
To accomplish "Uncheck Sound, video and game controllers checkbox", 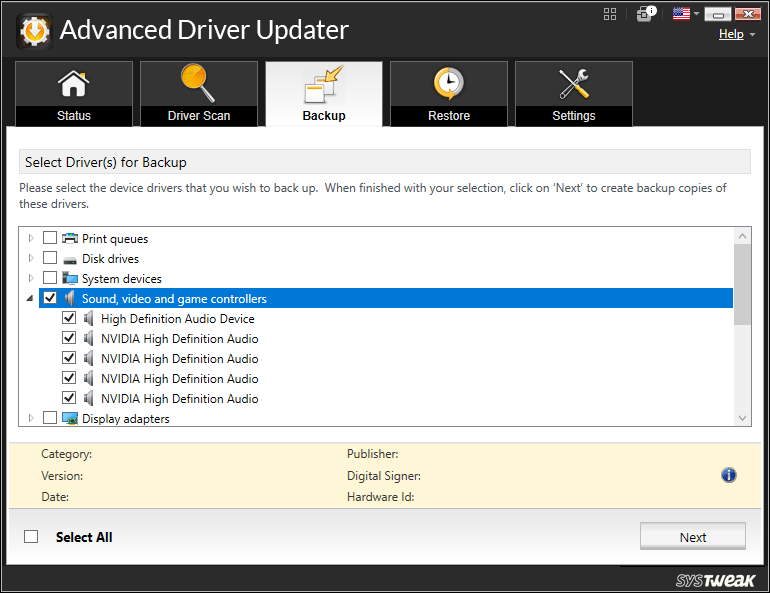I will (x=50, y=298).
